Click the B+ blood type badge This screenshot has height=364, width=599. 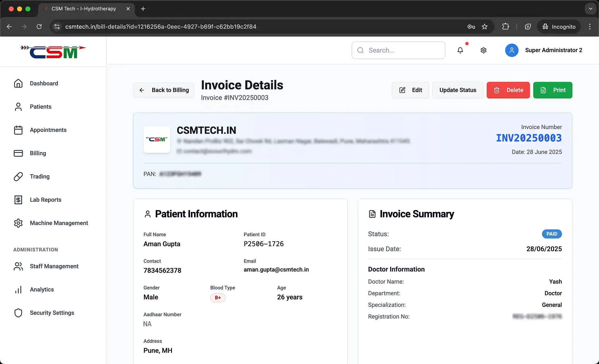pyautogui.click(x=218, y=298)
